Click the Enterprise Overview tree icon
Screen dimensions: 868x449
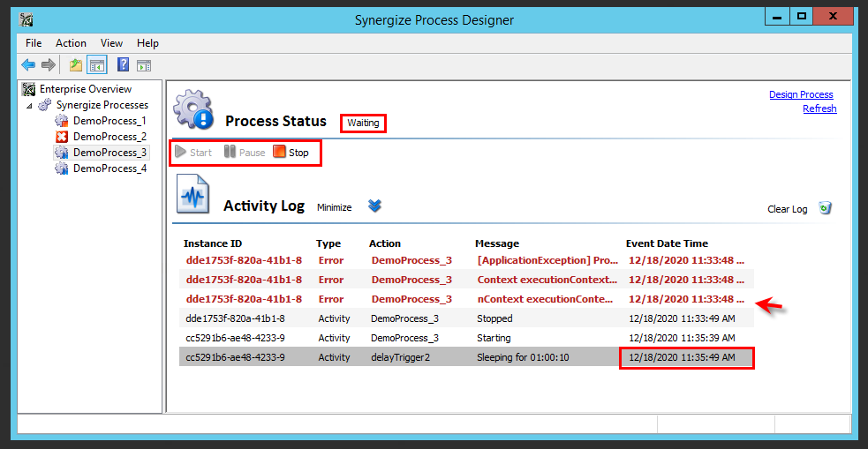point(29,89)
